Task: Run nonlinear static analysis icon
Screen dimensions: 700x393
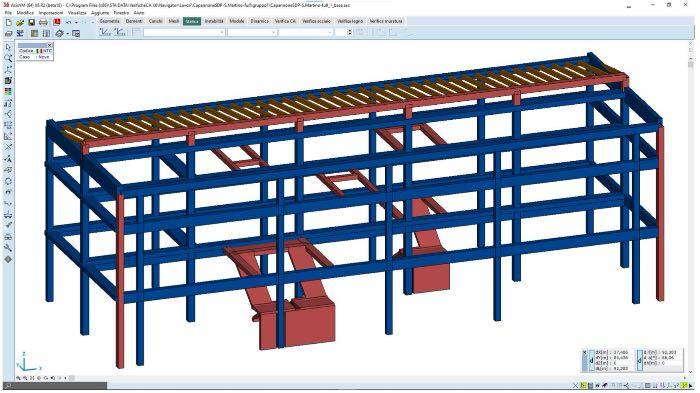Action: point(120,32)
